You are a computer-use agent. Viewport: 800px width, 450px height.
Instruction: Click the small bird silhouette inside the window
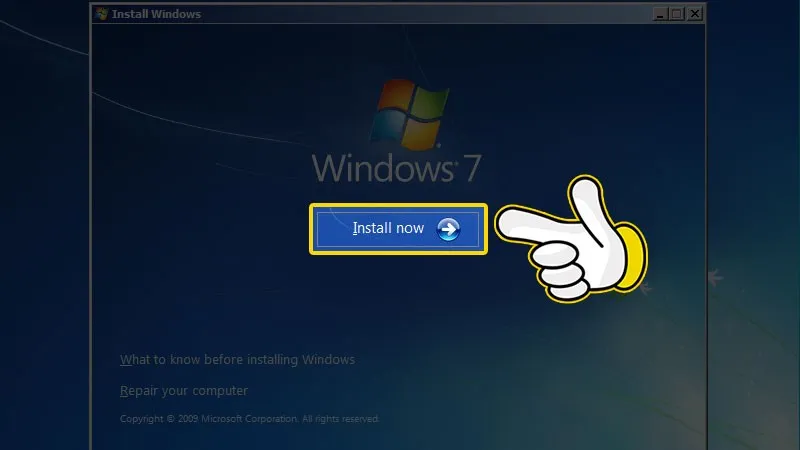click(x=646, y=290)
